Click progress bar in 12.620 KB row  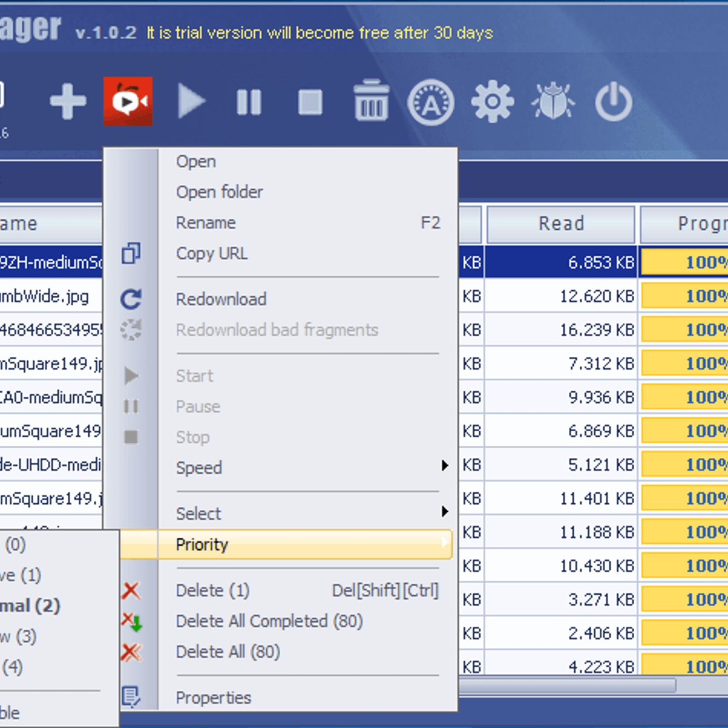[x=685, y=296]
